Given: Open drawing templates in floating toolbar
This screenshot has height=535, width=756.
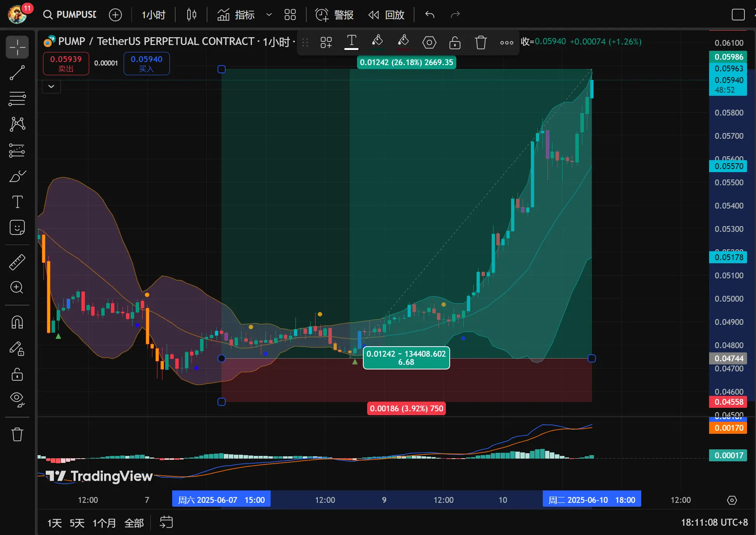Looking at the screenshot, I should click(326, 42).
